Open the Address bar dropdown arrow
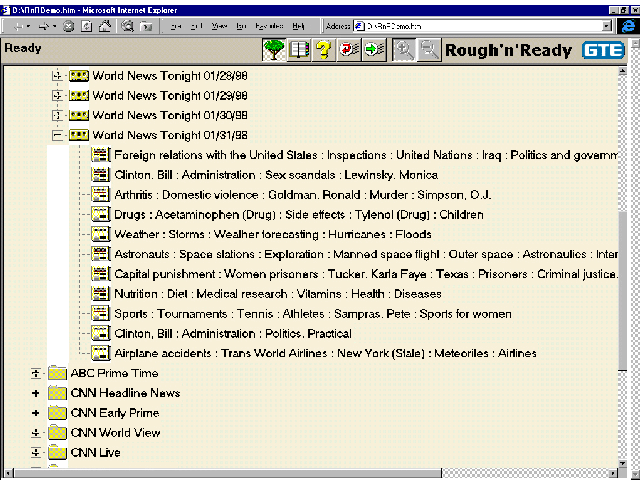The image size is (640, 480). [608, 25]
